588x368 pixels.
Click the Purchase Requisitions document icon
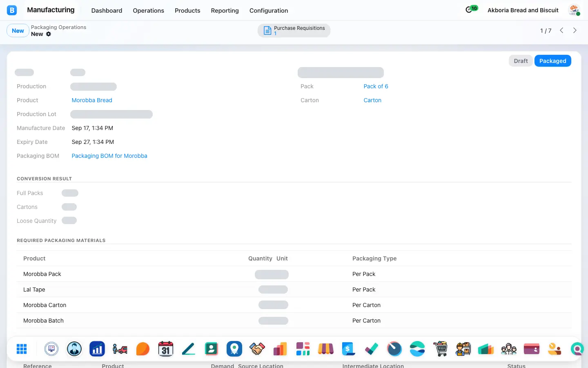point(267,31)
